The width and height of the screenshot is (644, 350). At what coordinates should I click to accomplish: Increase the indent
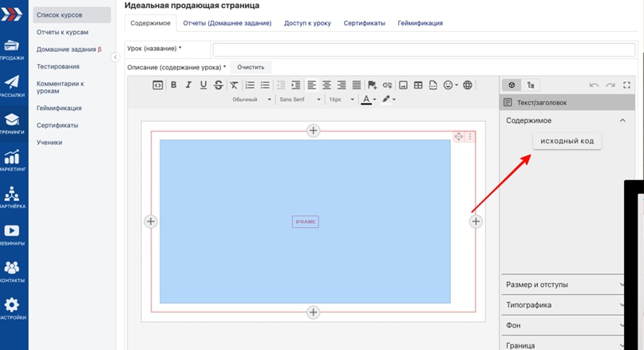[296, 85]
